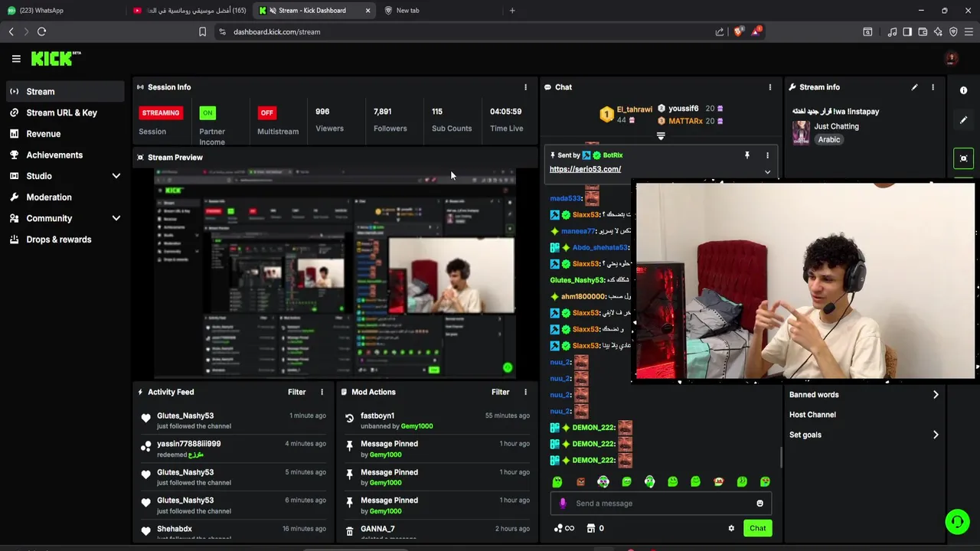Open emoji picker in message box
The height and width of the screenshot is (551, 980).
click(x=759, y=504)
